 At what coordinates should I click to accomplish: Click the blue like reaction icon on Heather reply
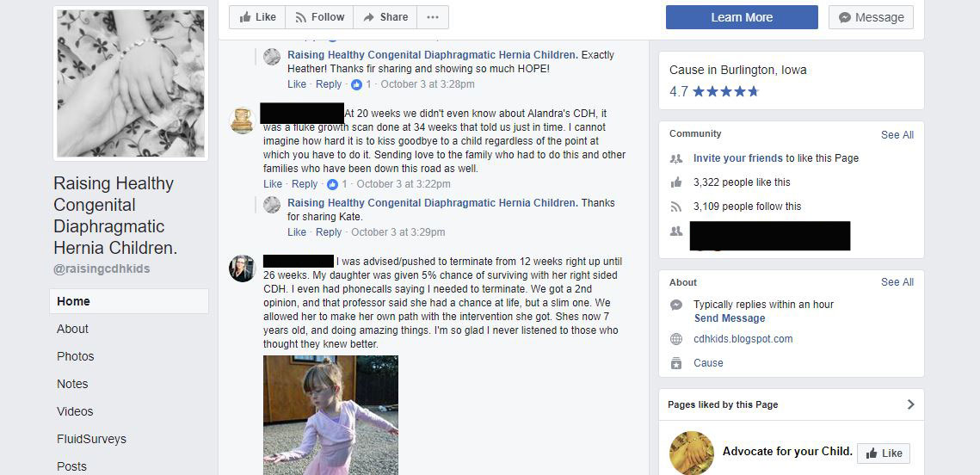pos(356,84)
